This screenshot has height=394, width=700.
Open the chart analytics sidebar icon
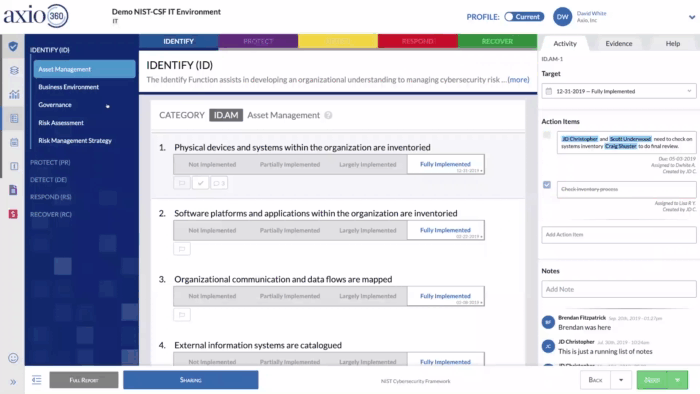[x=14, y=94]
